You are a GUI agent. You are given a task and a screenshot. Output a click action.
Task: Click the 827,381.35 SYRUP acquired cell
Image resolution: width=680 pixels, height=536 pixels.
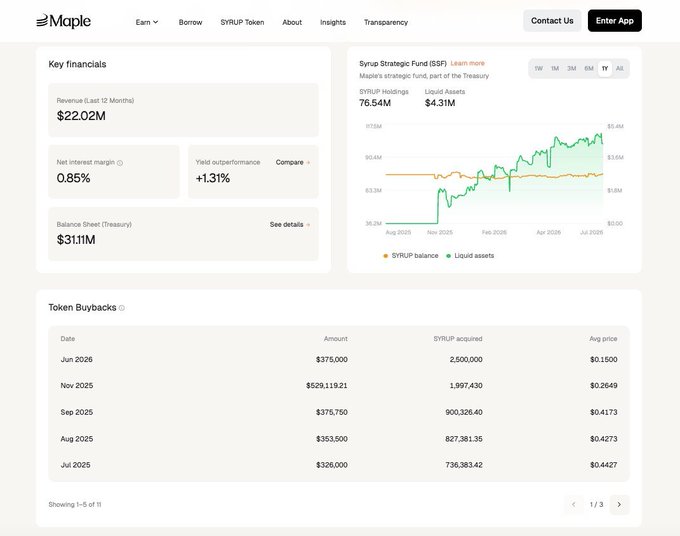464,439
